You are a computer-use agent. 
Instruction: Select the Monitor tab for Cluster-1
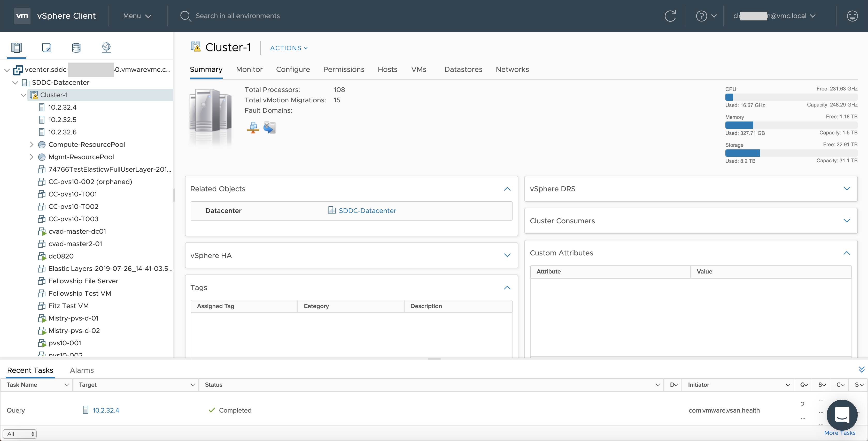tap(248, 69)
